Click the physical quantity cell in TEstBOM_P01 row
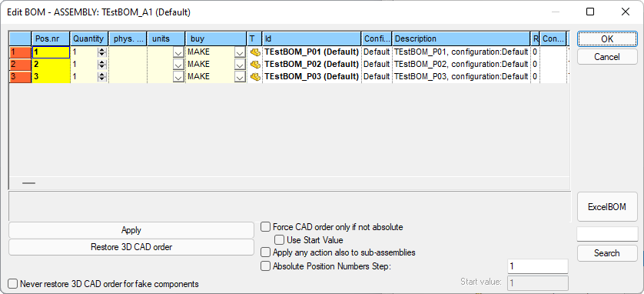This screenshot has width=644, height=294. click(x=128, y=52)
